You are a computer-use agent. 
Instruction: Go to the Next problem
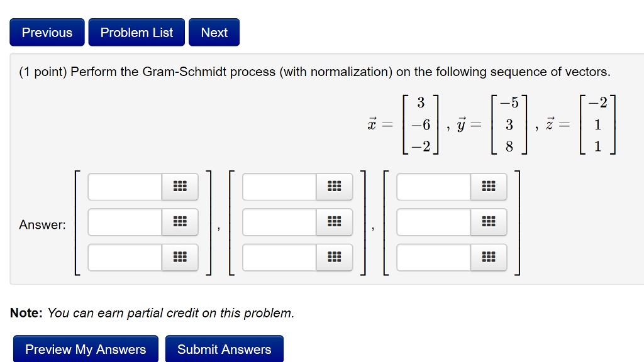[x=214, y=32]
